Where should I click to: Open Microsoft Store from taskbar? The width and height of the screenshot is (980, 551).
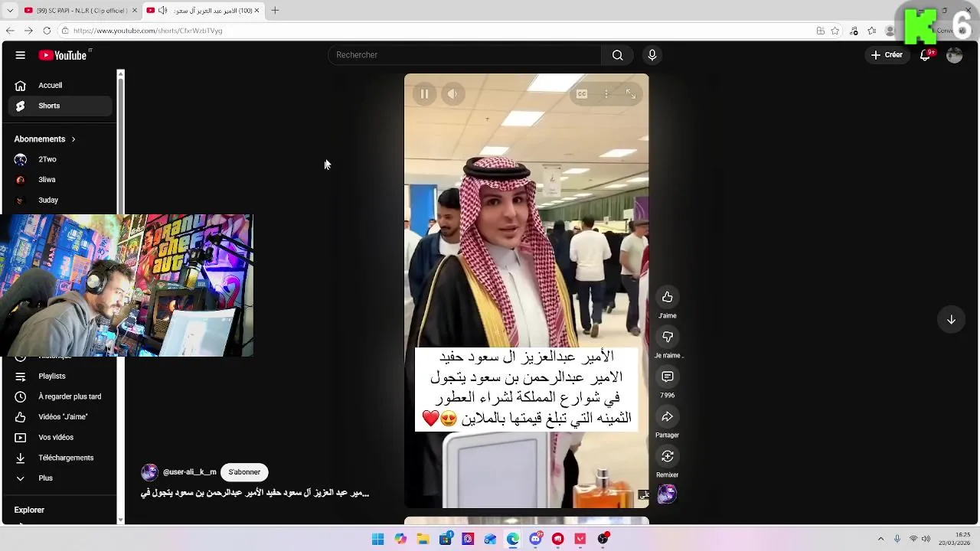click(446, 539)
